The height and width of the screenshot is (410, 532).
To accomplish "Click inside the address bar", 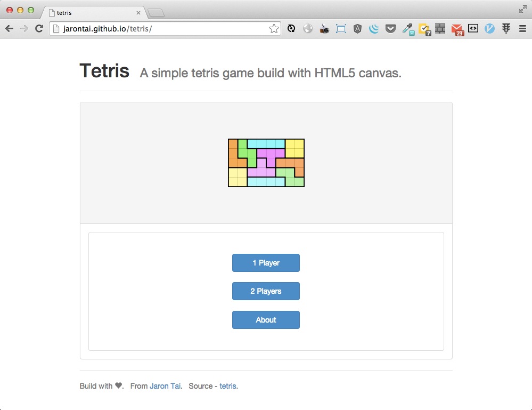I will (x=160, y=29).
